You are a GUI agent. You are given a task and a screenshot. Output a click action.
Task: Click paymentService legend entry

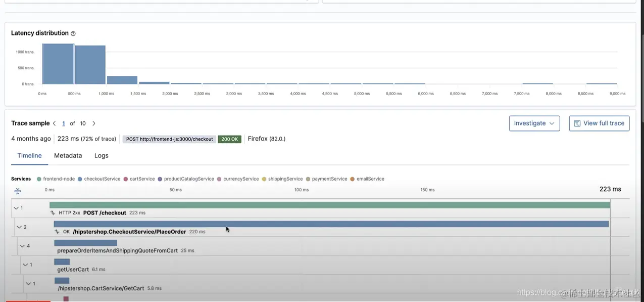click(327, 179)
